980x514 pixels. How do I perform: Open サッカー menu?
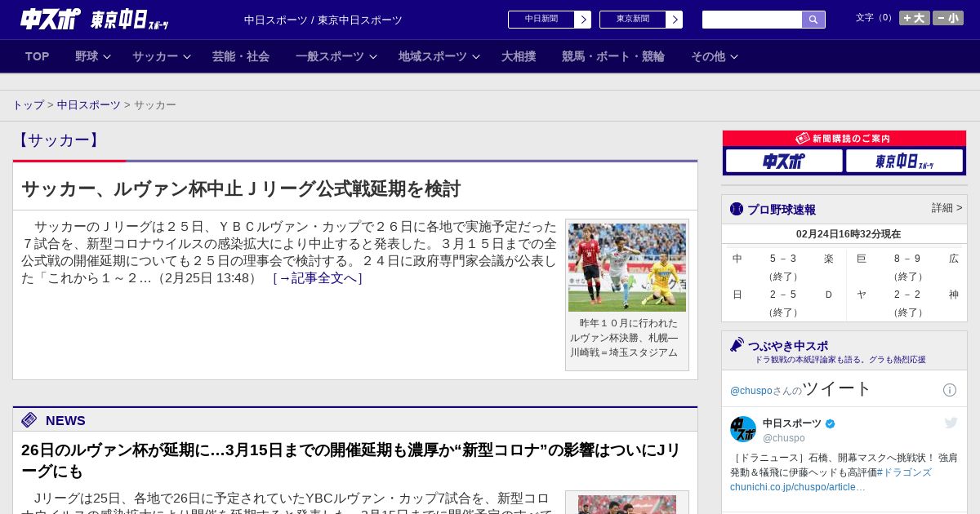click(x=155, y=56)
